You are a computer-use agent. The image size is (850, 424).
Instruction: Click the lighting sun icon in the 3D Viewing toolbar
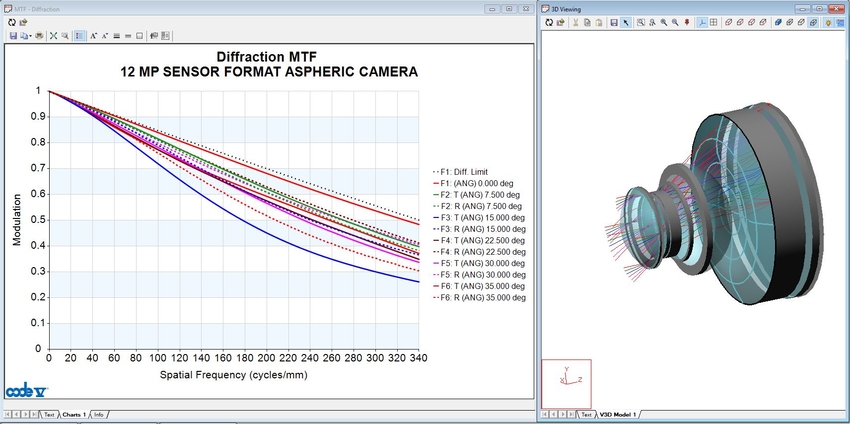click(x=829, y=22)
